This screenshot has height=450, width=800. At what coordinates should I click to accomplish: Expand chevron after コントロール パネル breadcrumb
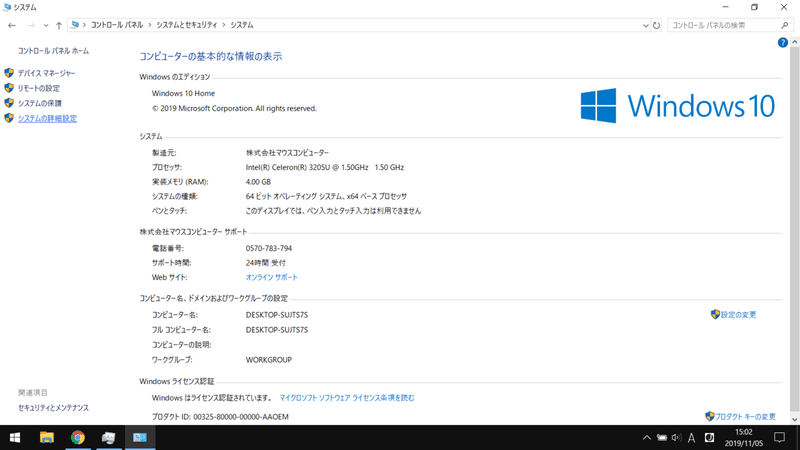pos(150,25)
